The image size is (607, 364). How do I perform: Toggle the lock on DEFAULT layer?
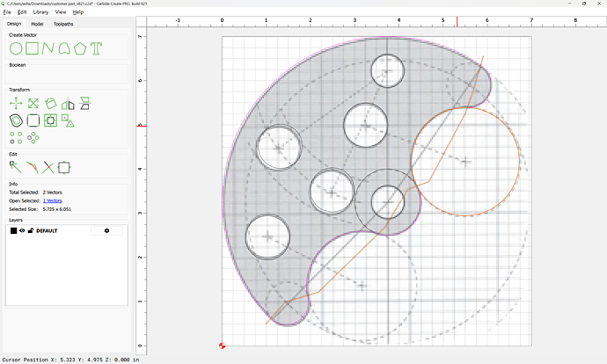[31, 230]
